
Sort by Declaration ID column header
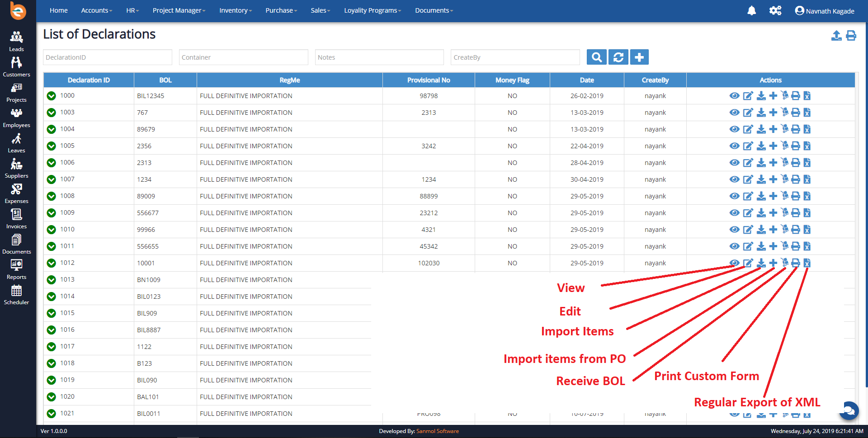point(89,80)
